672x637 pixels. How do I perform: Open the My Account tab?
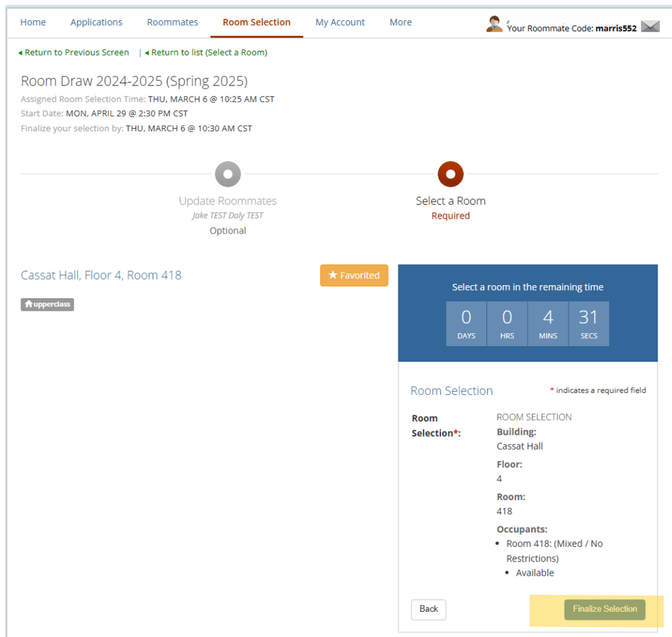(x=340, y=22)
